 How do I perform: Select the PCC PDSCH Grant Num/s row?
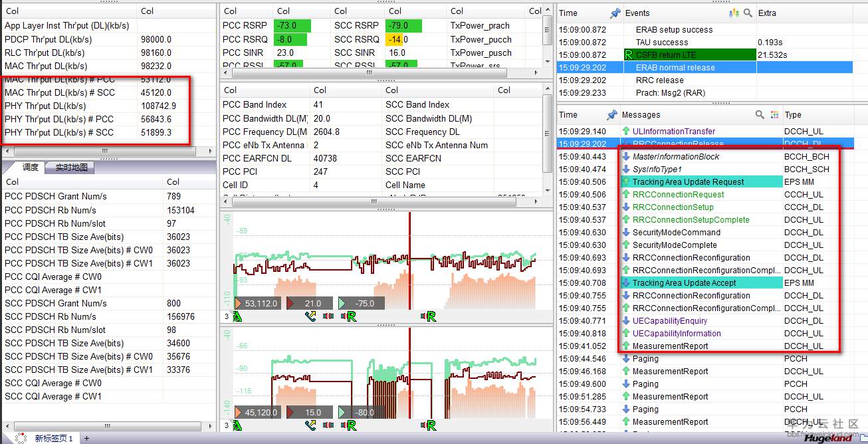point(108,196)
